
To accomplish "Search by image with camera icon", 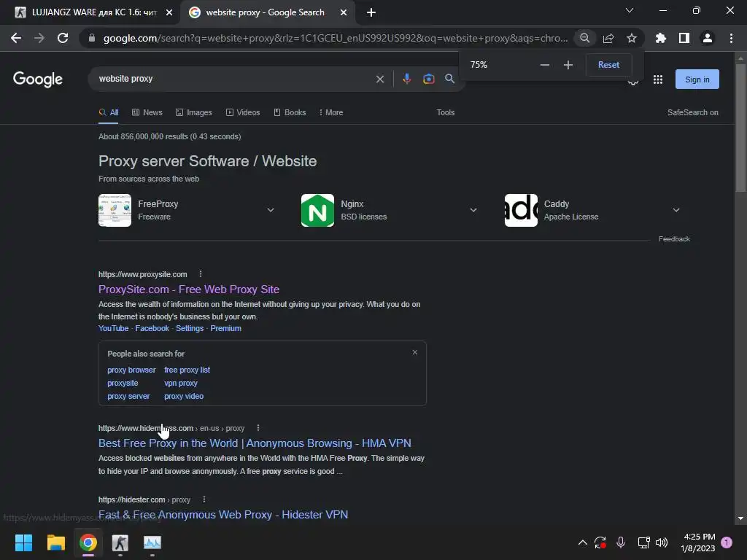I will 429,79.
